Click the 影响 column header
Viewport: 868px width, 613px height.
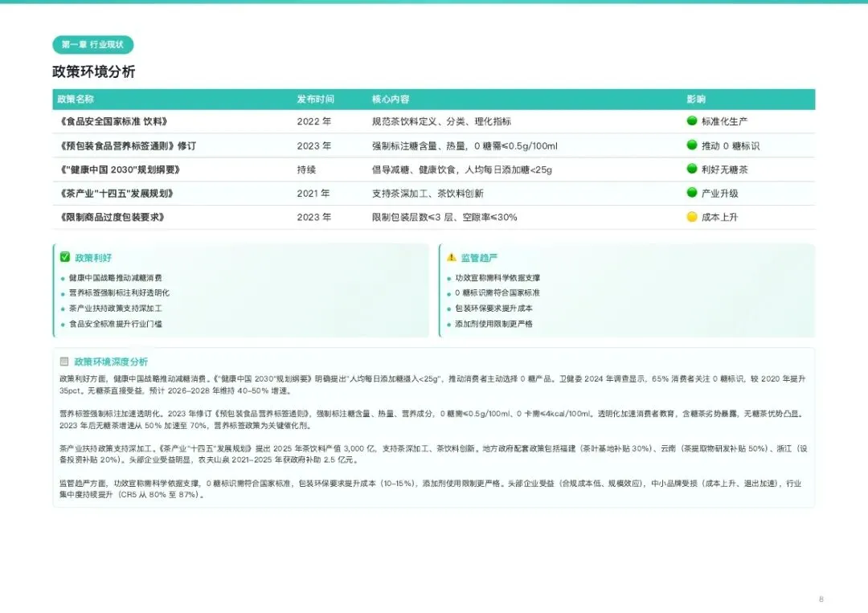click(x=696, y=99)
